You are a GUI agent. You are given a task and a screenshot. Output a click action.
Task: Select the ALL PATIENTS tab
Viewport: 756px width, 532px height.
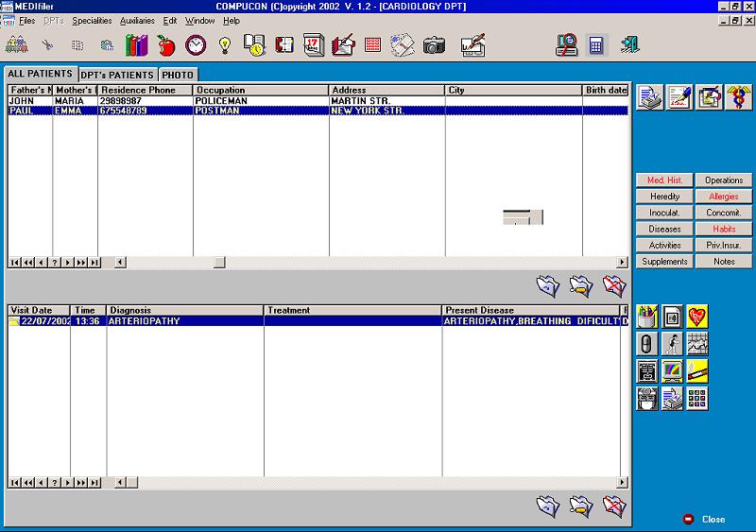40,74
